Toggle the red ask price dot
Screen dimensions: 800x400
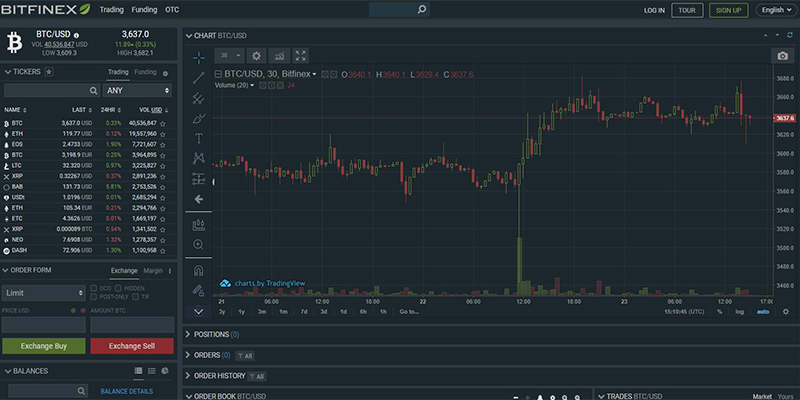(x=82, y=310)
